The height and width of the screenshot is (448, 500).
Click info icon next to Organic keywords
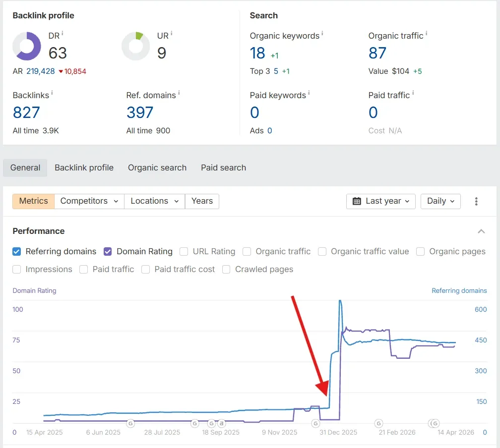[x=322, y=34]
